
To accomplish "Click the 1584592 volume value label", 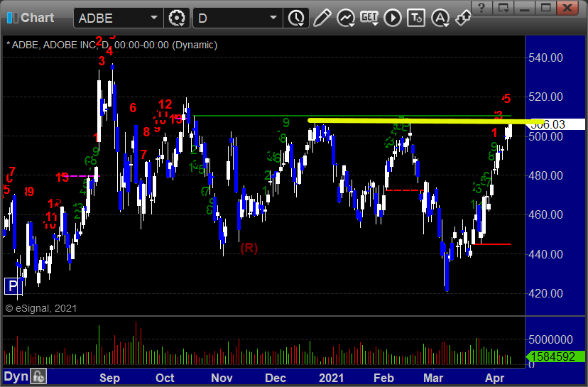I will [556, 356].
